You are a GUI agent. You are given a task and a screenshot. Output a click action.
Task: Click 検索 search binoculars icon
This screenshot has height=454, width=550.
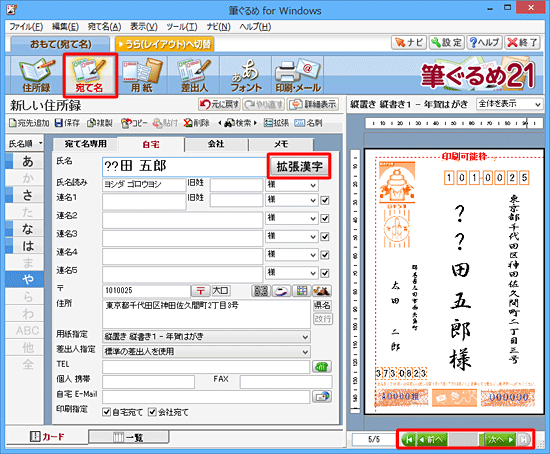[x=238, y=123]
